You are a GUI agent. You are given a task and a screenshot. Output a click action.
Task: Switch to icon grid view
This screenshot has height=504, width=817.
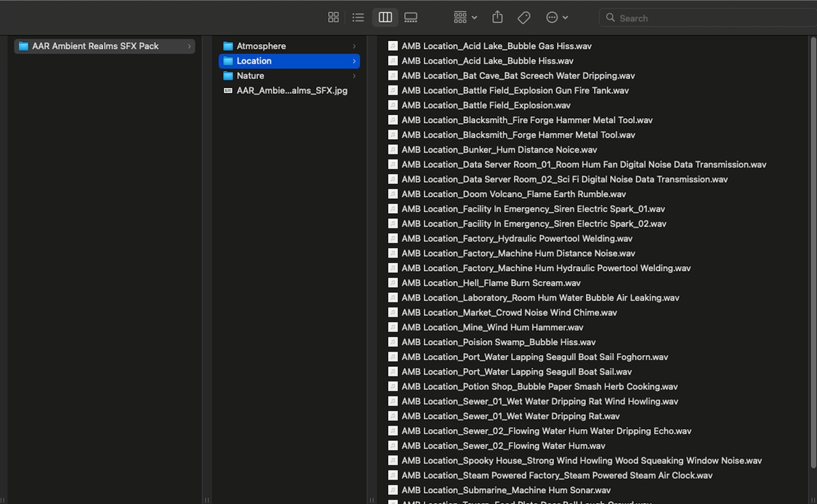pos(333,18)
